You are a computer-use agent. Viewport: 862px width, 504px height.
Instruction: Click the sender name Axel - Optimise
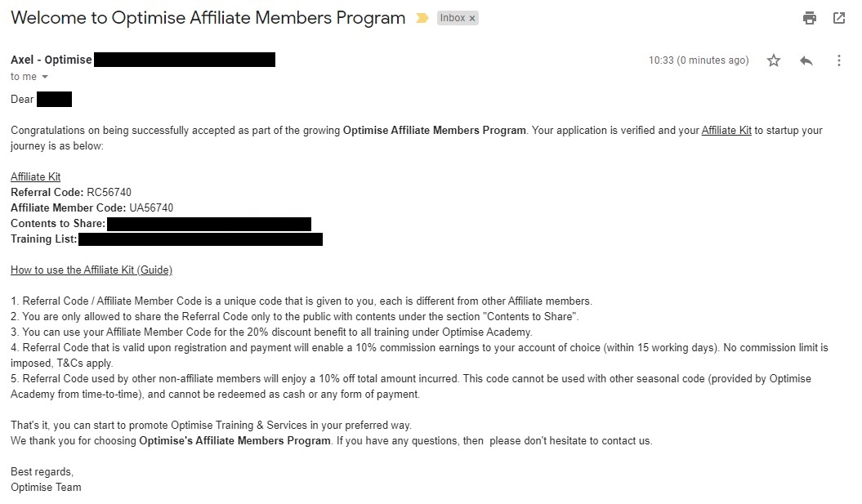[51, 60]
